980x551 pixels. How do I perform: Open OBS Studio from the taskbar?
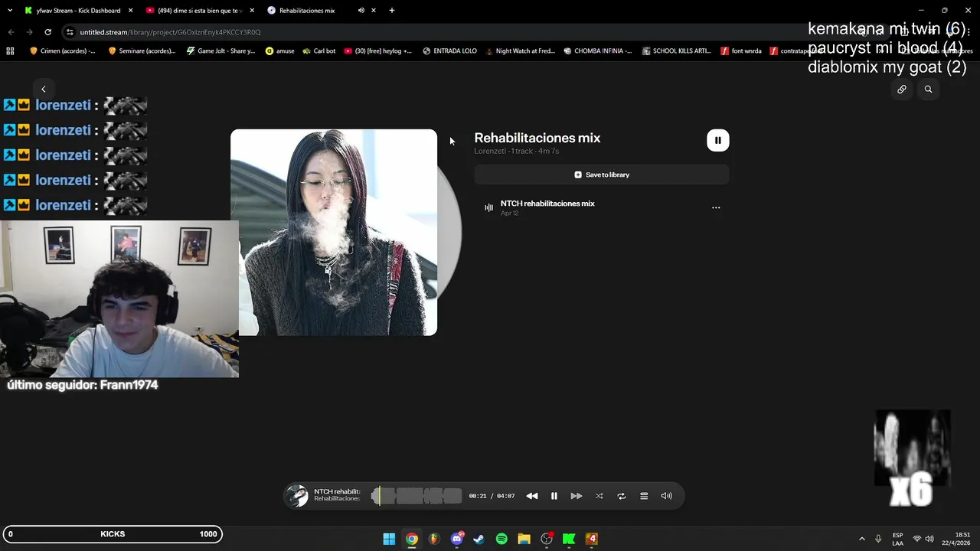(x=547, y=539)
